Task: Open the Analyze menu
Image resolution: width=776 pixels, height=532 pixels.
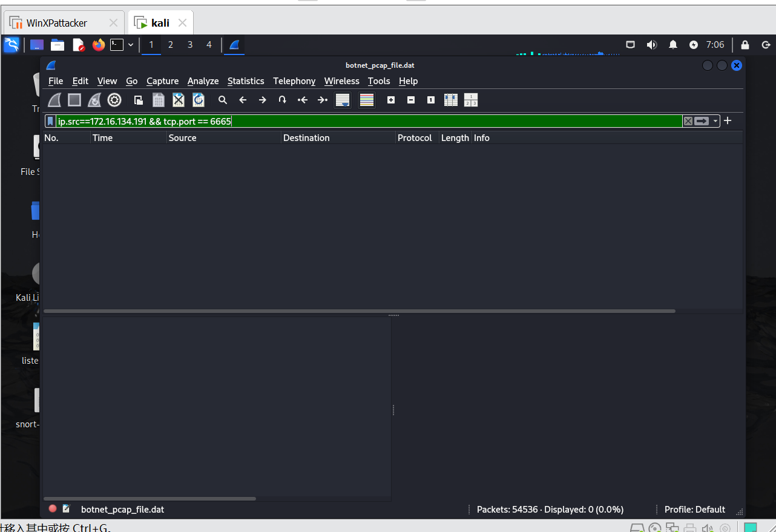Action: coord(203,81)
